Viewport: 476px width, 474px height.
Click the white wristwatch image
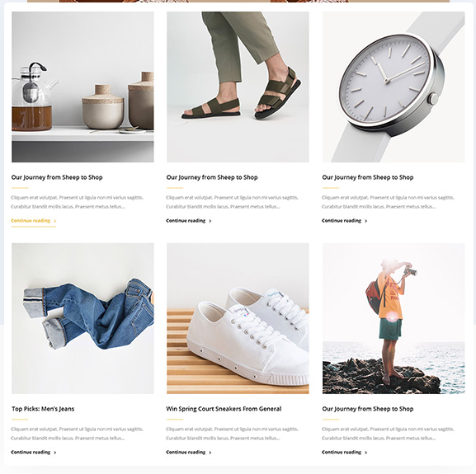[x=394, y=87]
